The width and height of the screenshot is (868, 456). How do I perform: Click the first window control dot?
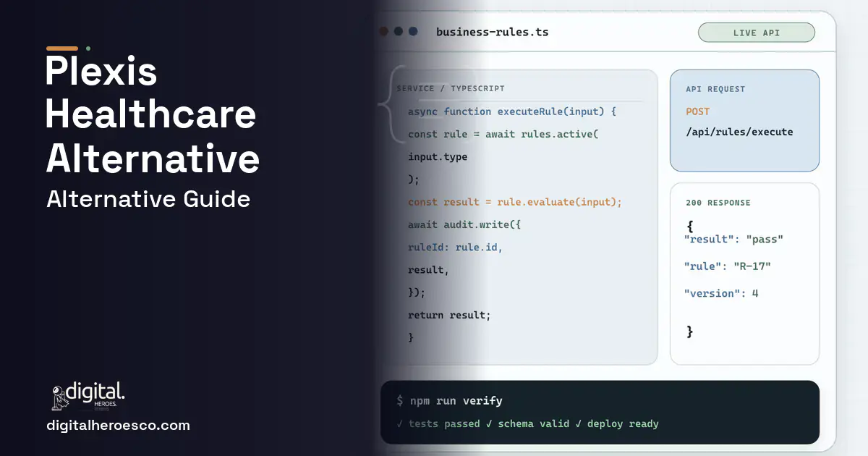pyautogui.click(x=384, y=31)
